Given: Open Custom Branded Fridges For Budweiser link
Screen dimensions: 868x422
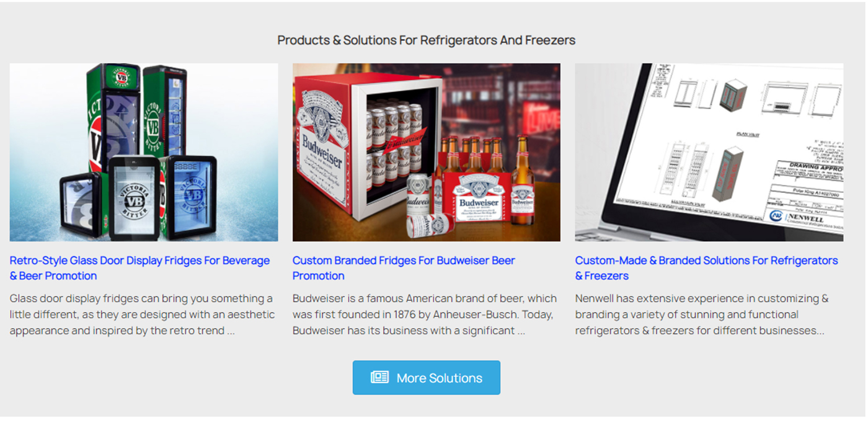Looking at the screenshot, I should pyautogui.click(x=404, y=268).
